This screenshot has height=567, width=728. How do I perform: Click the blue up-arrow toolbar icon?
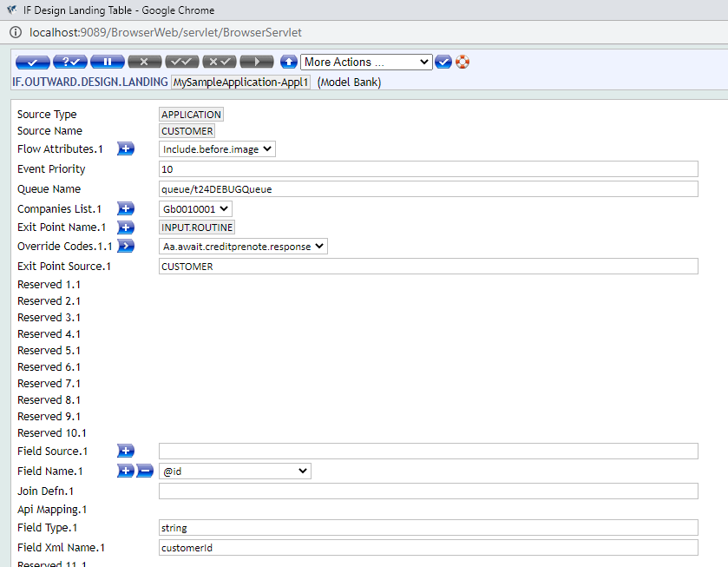(x=289, y=63)
